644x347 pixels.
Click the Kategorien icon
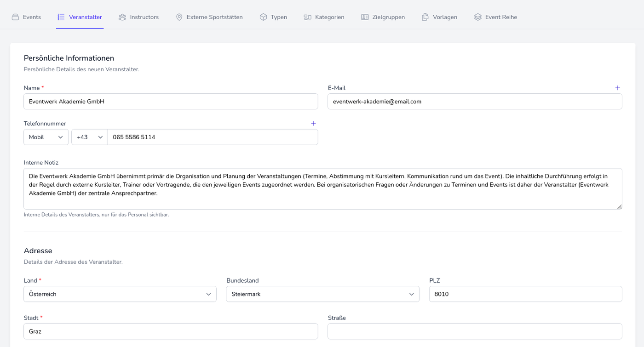(307, 17)
